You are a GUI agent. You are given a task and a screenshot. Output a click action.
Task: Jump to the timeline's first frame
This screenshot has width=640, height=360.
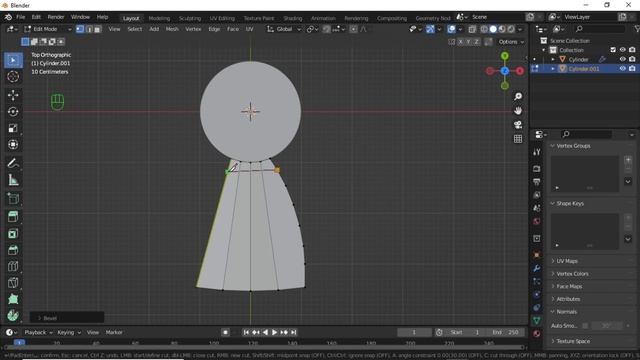pyautogui.click(x=246, y=332)
